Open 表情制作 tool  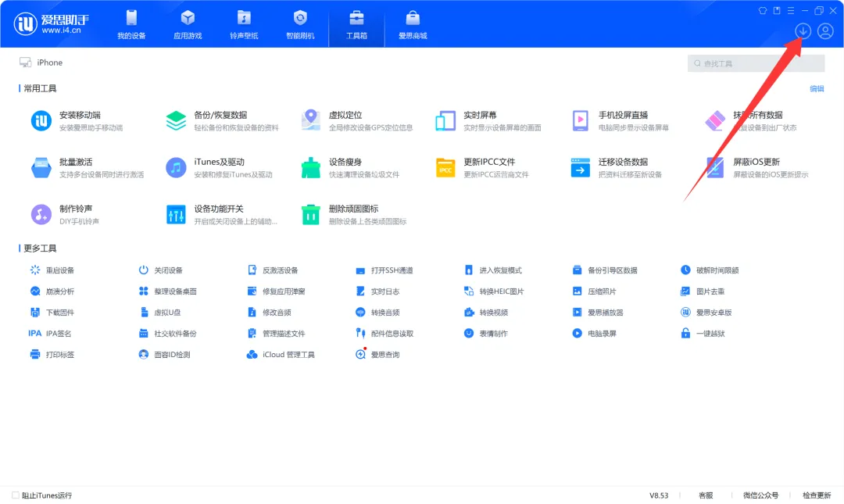click(486, 334)
